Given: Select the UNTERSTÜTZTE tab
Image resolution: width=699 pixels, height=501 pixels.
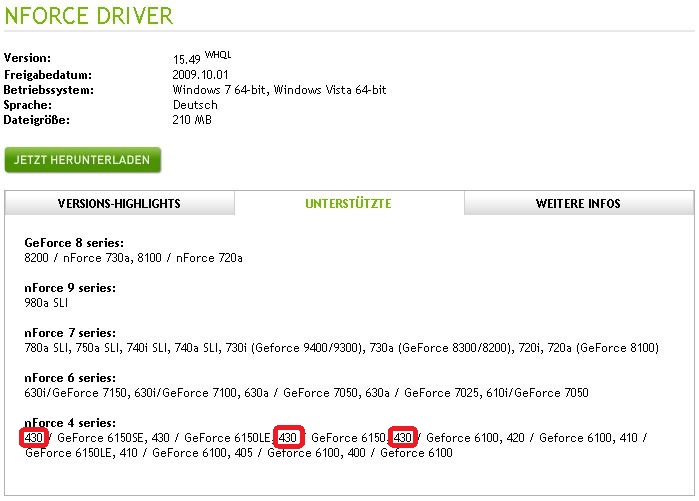Looking at the screenshot, I should point(349,203).
